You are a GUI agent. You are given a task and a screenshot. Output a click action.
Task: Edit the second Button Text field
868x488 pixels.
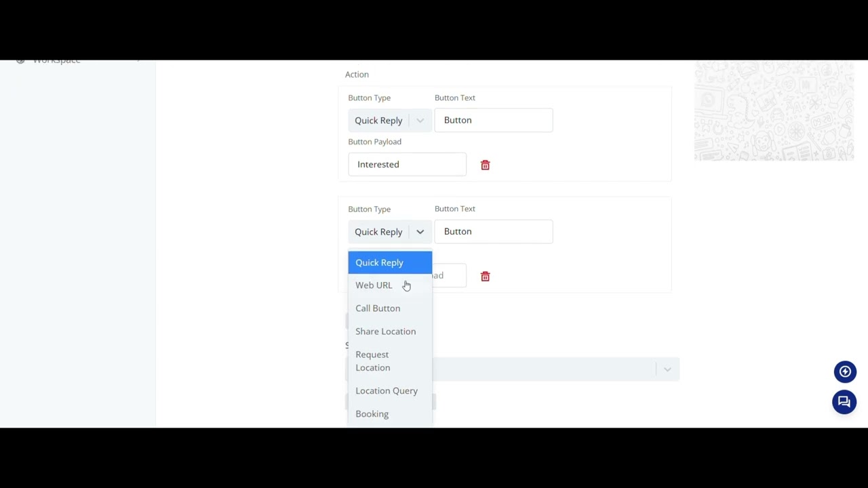click(x=494, y=231)
